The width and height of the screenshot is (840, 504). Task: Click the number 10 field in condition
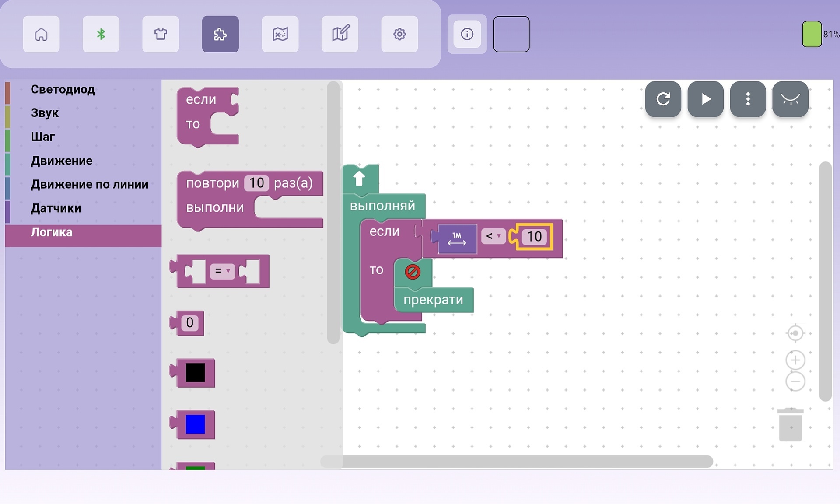pos(534,237)
